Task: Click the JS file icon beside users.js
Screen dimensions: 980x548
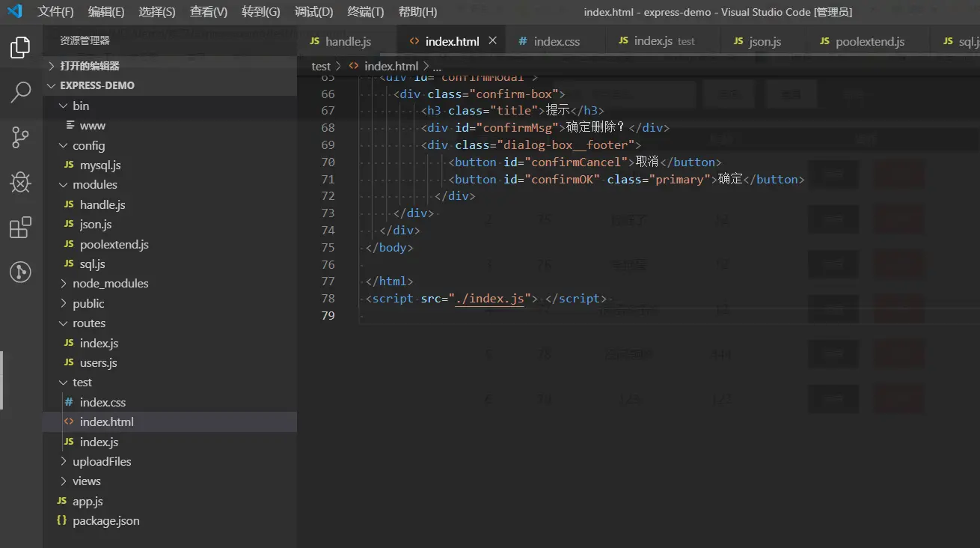Action: pyautogui.click(x=69, y=362)
